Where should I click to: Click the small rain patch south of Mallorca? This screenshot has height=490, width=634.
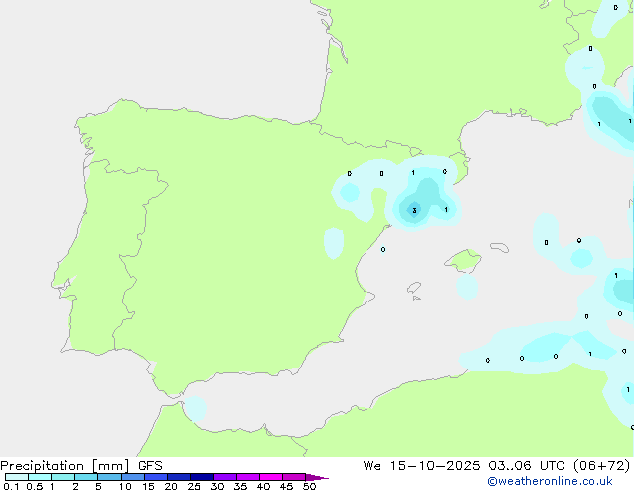click(467, 287)
